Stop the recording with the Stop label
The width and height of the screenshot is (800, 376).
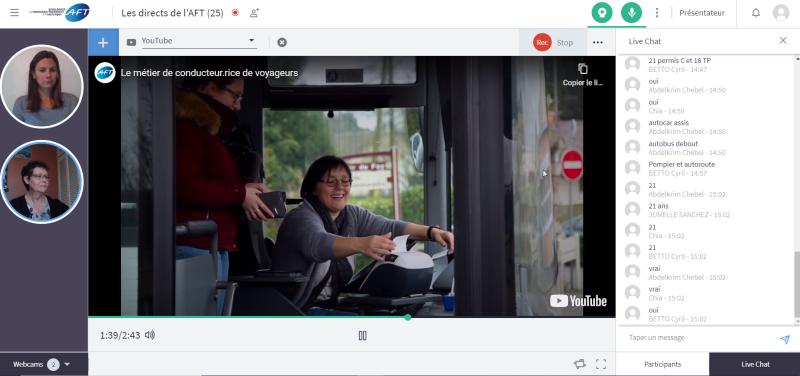tap(565, 43)
